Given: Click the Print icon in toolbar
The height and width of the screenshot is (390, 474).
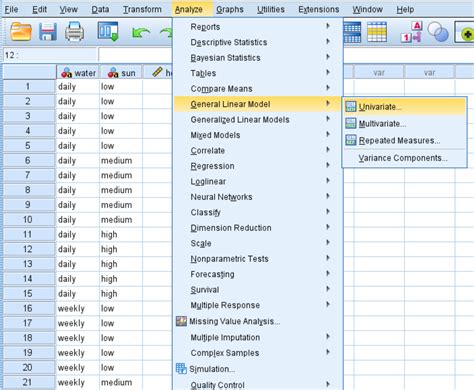Looking at the screenshot, I should 74,32.
